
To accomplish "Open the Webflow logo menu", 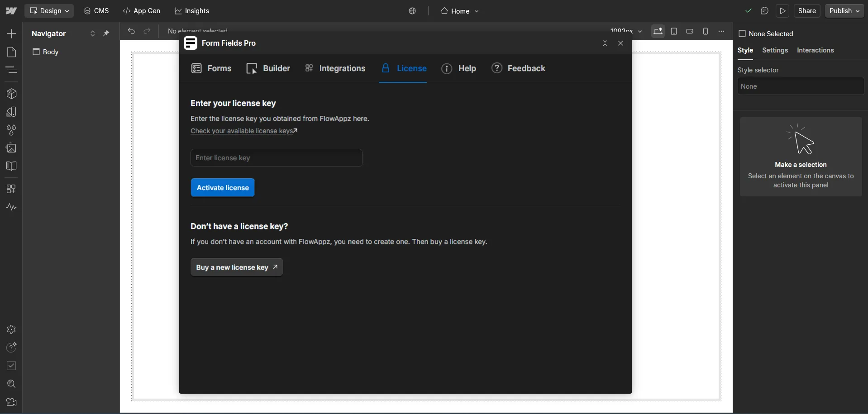I will 11,11.
